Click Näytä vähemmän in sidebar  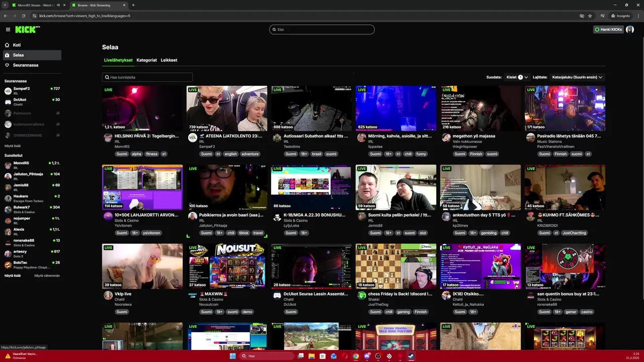click(x=47, y=276)
